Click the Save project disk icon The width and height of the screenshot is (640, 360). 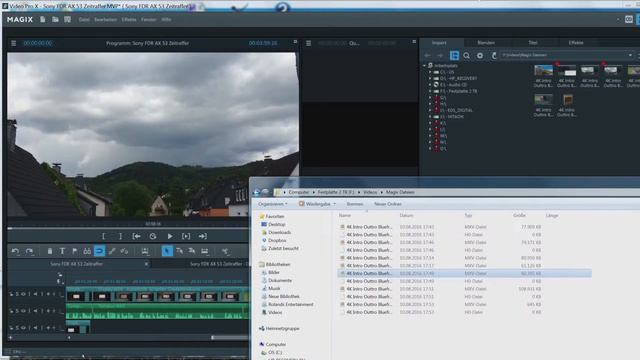[67, 19]
